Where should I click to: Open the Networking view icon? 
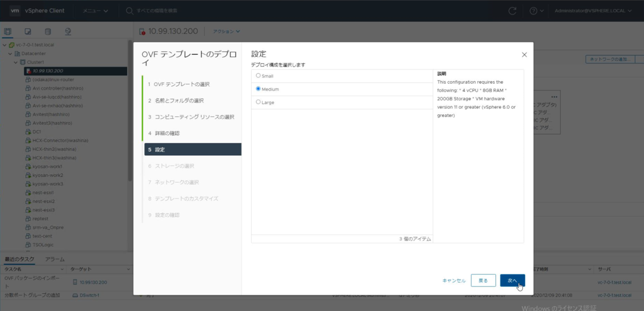pyautogui.click(x=68, y=31)
